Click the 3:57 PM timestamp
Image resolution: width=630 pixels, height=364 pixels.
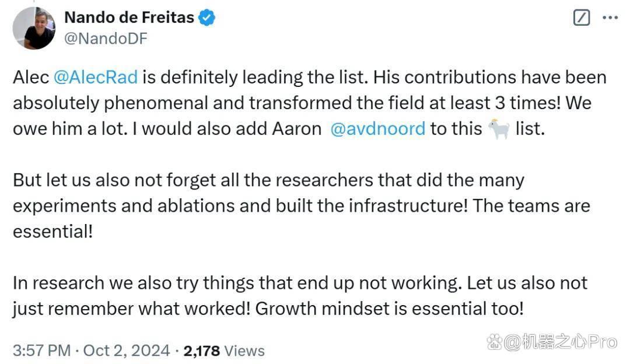click(42, 351)
